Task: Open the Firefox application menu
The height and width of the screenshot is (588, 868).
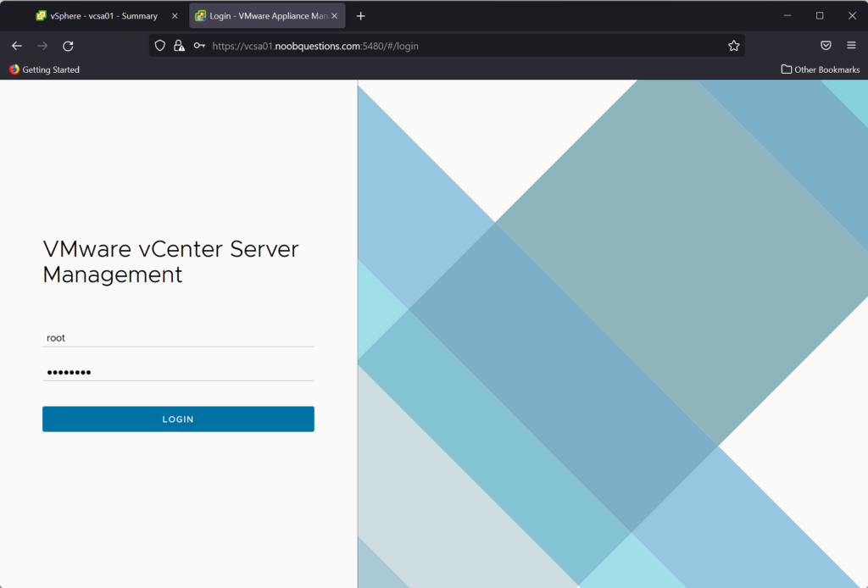Action: click(x=851, y=46)
